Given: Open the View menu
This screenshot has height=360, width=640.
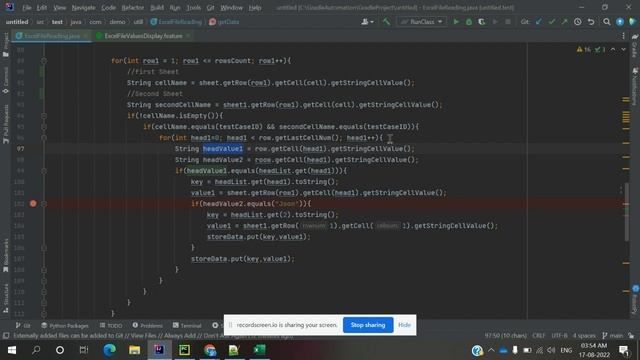Looking at the screenshot, I should point(59,7).
